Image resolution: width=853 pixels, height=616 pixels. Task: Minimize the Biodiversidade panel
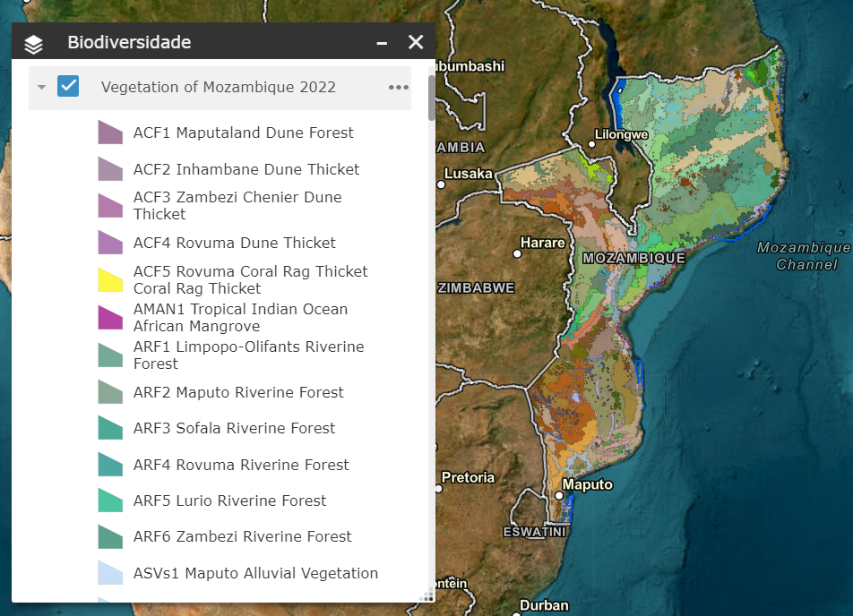[x=382, y=43]
